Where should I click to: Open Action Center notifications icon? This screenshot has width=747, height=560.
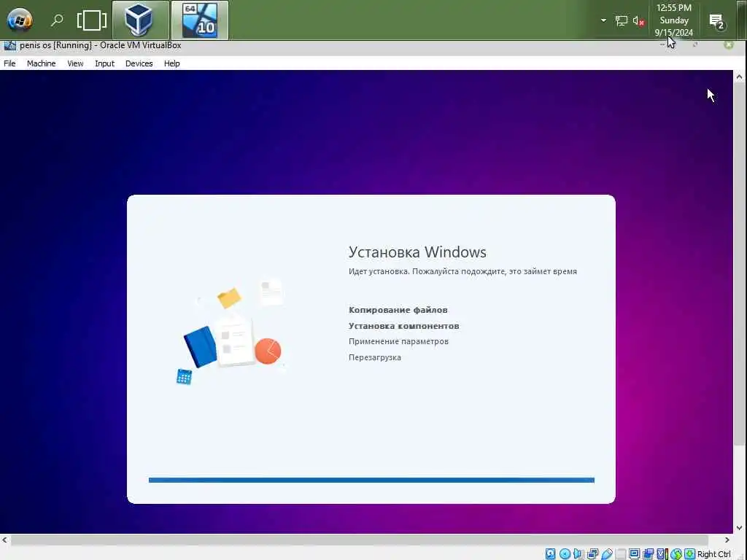coord(717,21)
